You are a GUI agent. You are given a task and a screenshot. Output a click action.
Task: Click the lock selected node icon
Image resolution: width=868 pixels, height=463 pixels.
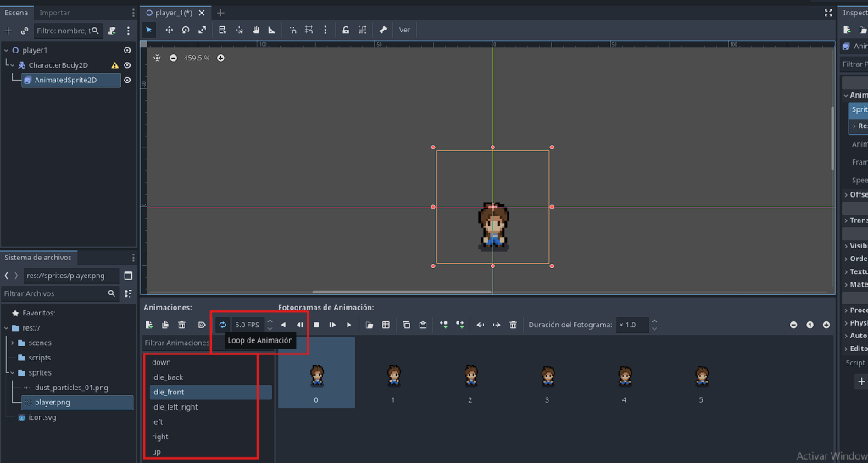345,30
